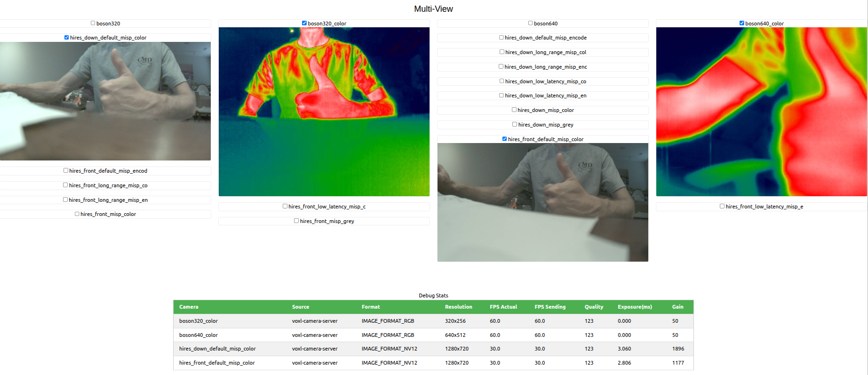868x375 pixels.
Task: Click the boson320_color thermal video feed
Action: 324,112
